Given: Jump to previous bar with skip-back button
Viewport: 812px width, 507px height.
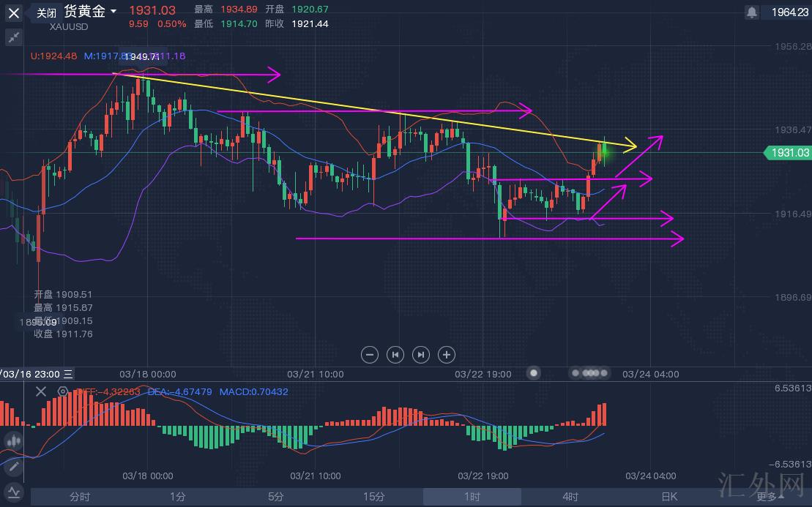Looking at the screenshot, I should pos(395,355).
